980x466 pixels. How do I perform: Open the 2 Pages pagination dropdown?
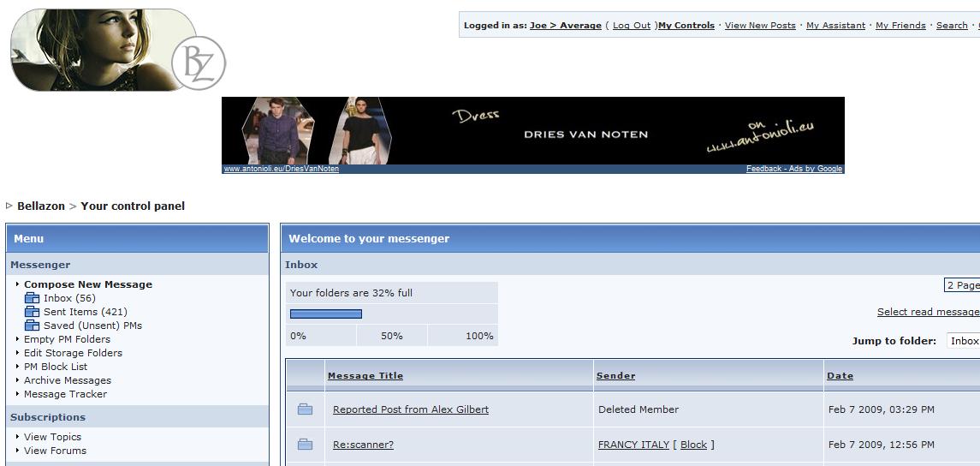(x=962, y=285)
